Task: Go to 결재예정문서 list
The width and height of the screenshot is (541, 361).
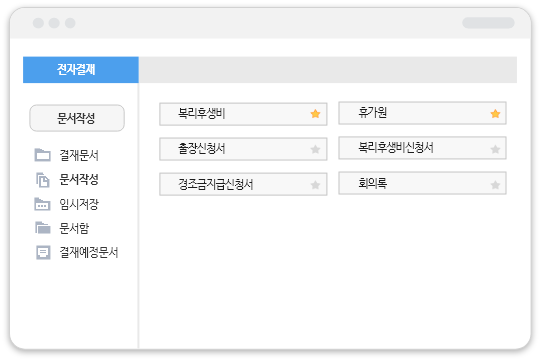Action: pos(89,252)
